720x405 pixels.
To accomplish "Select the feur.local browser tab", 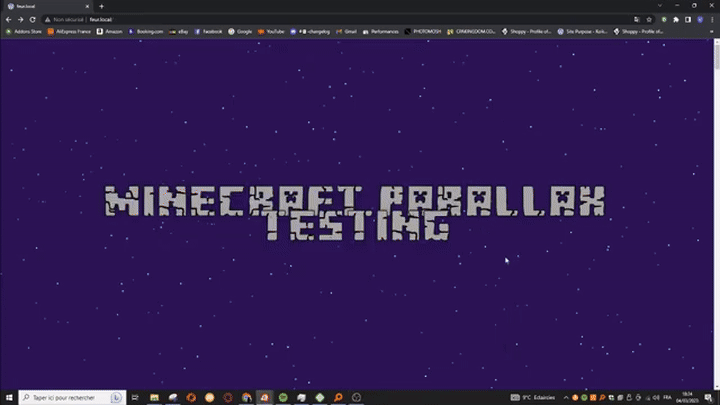I will (x=46, y=6).
